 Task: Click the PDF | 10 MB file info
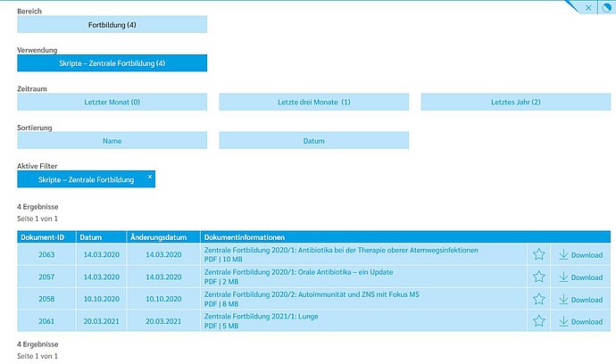coord(223,260)
